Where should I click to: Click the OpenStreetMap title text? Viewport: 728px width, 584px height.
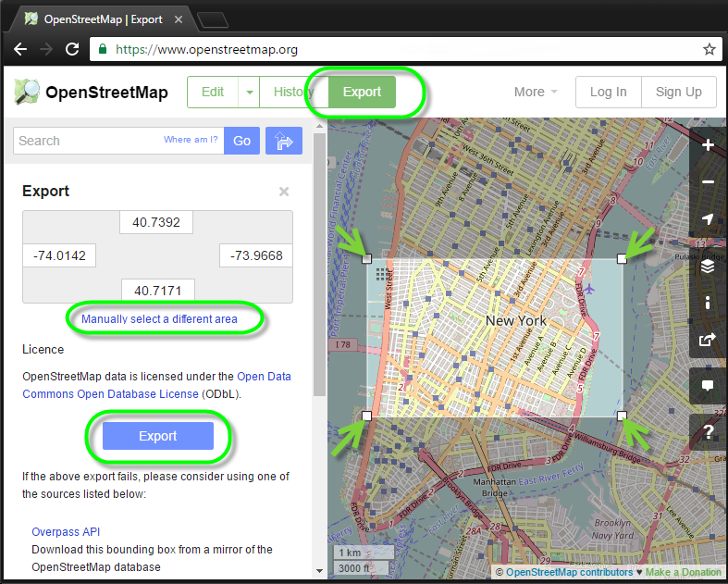click(106, 92)
